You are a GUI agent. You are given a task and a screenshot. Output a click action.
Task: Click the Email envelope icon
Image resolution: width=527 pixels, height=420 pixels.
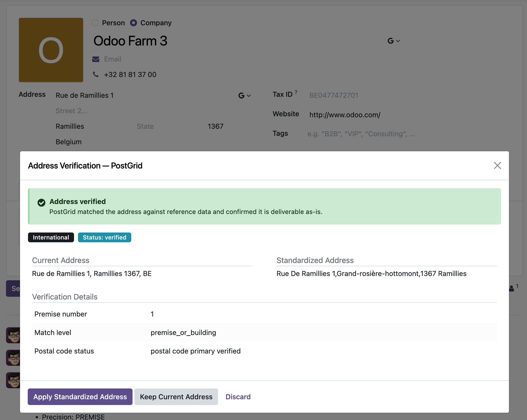coord(96,59)
